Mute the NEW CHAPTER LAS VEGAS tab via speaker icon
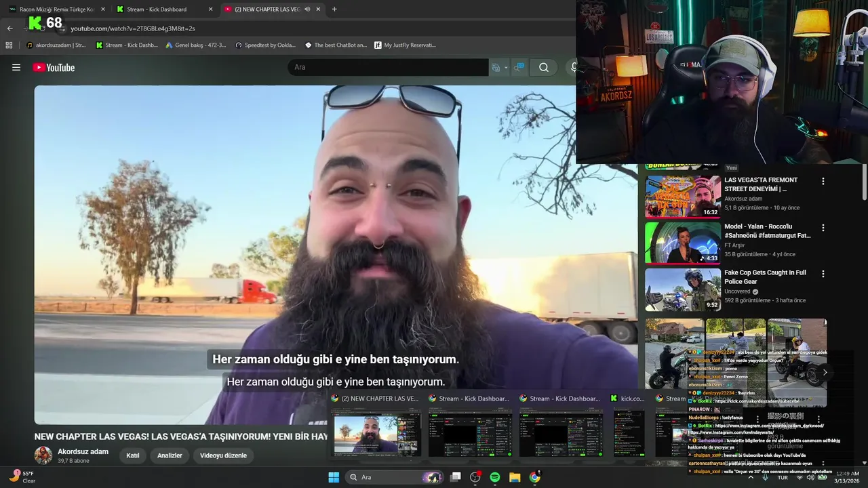 [307, 9]
